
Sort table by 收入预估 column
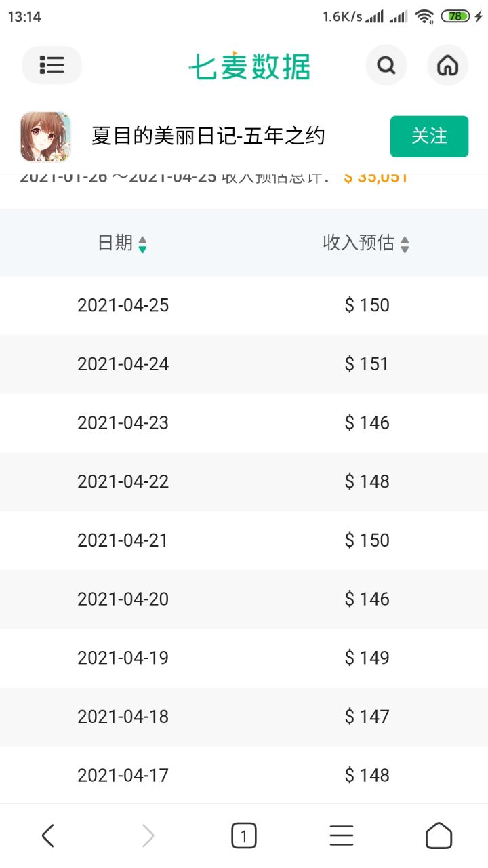pyautogui.click(x=366, y=243)
